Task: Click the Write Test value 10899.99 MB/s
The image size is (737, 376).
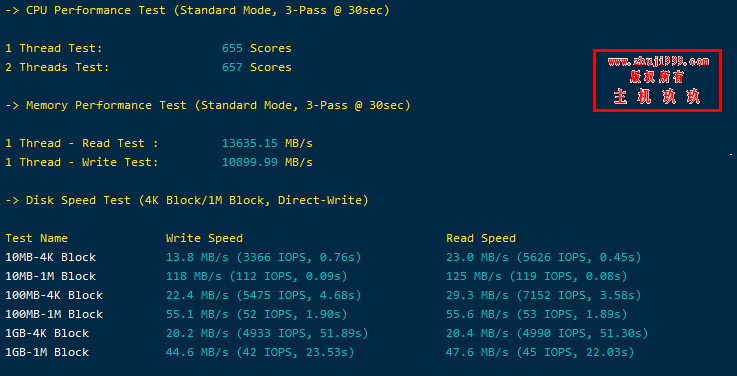Action: pyautogui.click(x=267, y=162)
